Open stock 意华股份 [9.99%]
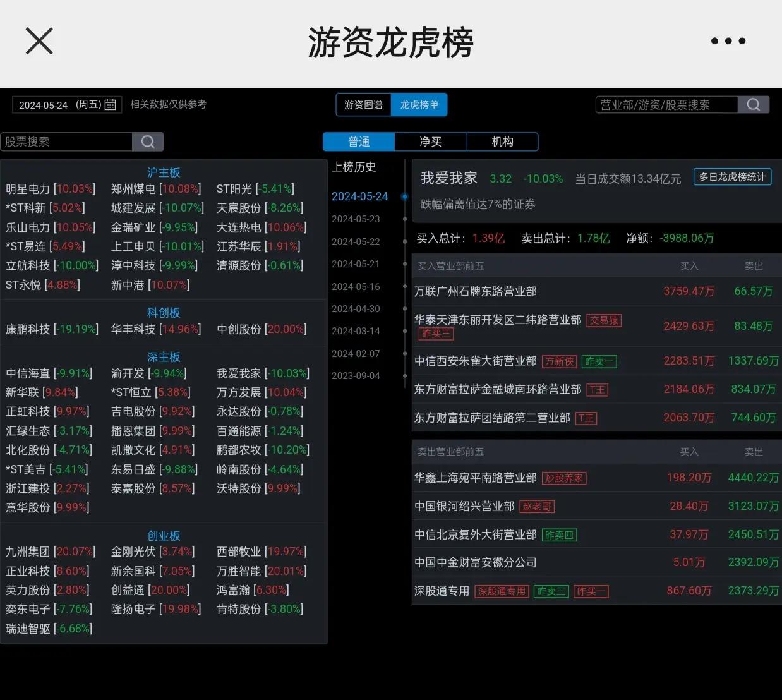782x700 pixels. click(x=48, y=507)
